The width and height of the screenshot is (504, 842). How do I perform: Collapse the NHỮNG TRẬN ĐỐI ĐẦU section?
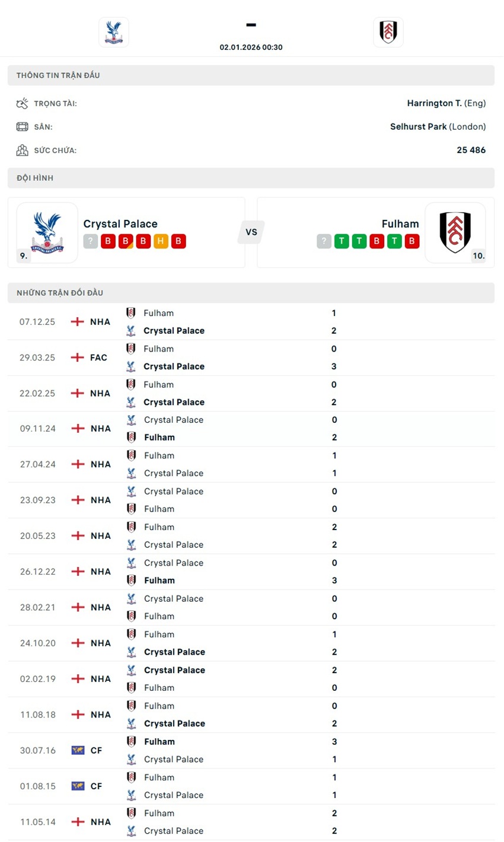(251, 292)
